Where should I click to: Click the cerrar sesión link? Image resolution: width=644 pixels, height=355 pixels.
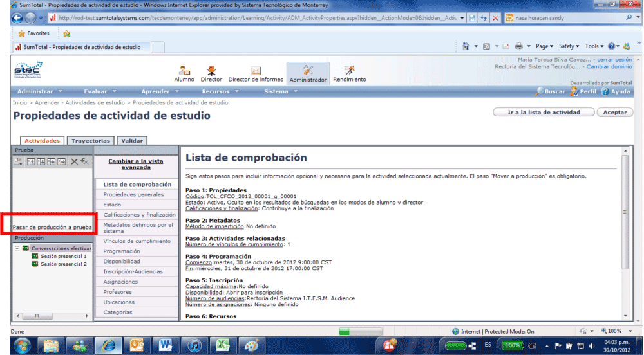click(614, 59)
